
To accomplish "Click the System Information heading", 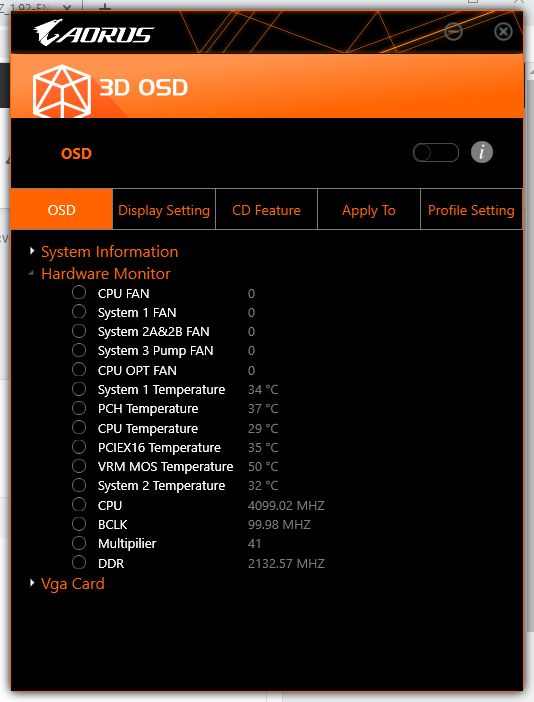I will click(110, 252).
